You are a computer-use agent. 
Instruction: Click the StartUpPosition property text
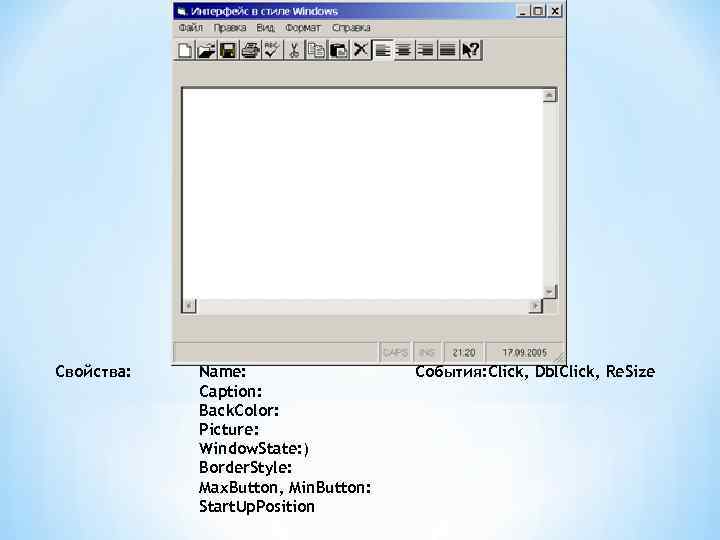pos(257,507)
